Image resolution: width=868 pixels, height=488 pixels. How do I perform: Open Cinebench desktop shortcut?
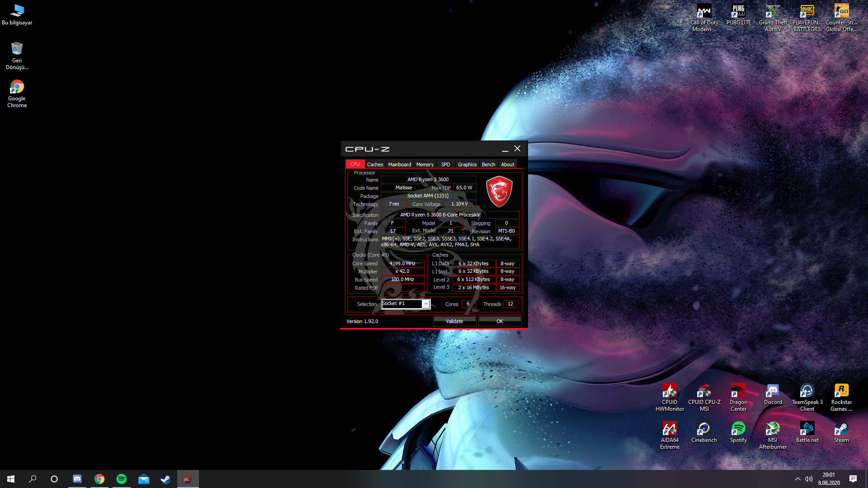(x=704, y=432)
